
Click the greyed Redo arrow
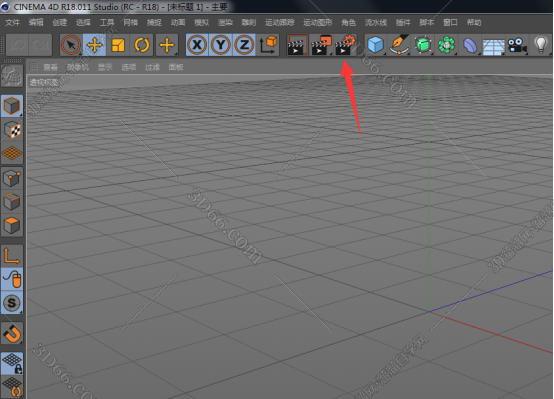[41, 45]
